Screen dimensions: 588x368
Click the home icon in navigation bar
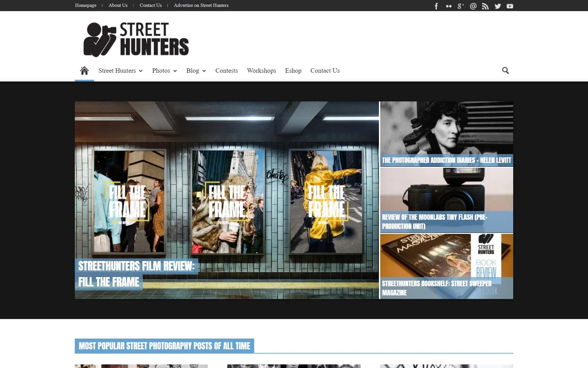84,70
